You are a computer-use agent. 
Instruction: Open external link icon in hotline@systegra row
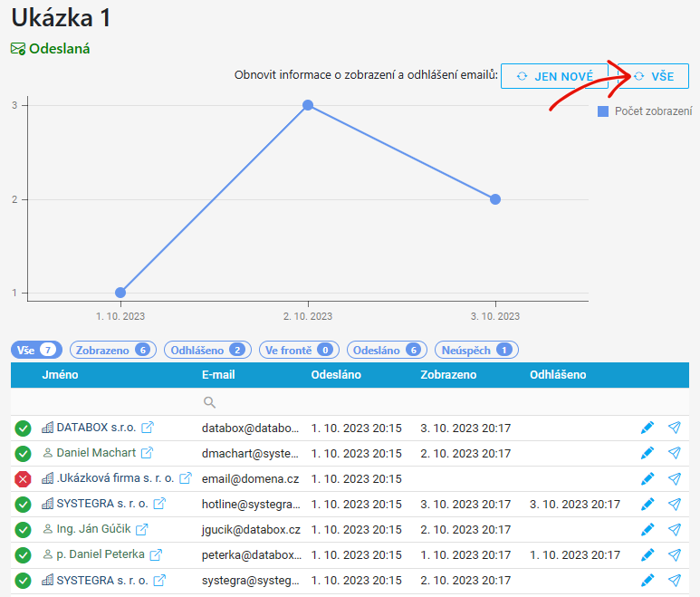pos(159,504)
